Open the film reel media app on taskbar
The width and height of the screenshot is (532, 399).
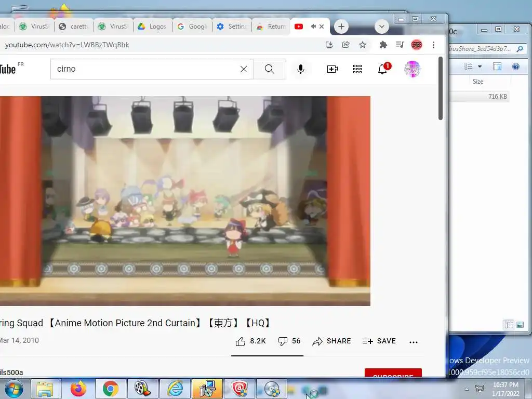(x=142, y=389)
